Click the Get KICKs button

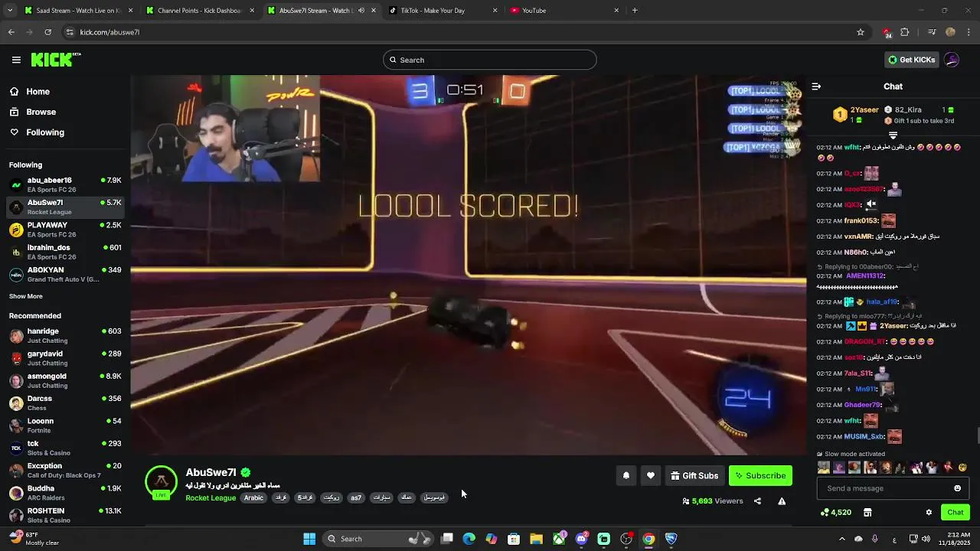tap(911, 60)
